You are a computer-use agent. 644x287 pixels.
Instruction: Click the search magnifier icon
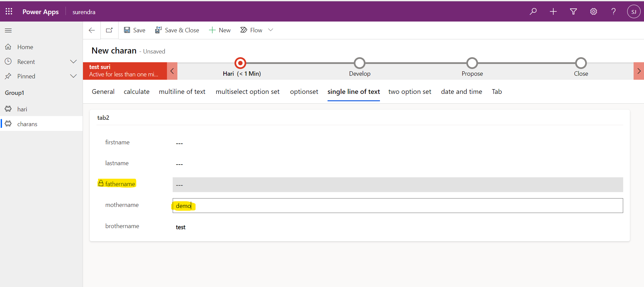[x=533, y=12]
